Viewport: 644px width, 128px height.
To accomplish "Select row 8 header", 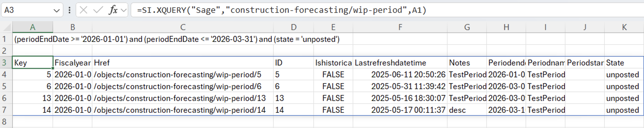I will click(x=5, y=122).
